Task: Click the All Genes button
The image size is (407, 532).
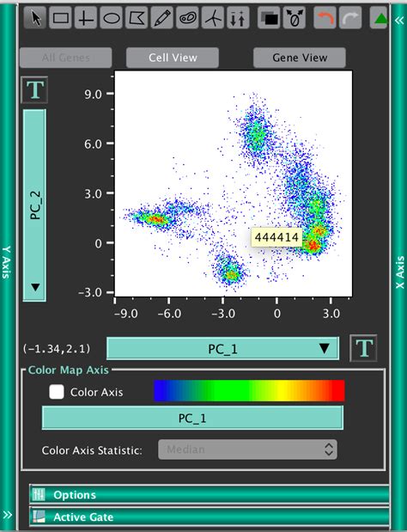Action: [66, 58]
